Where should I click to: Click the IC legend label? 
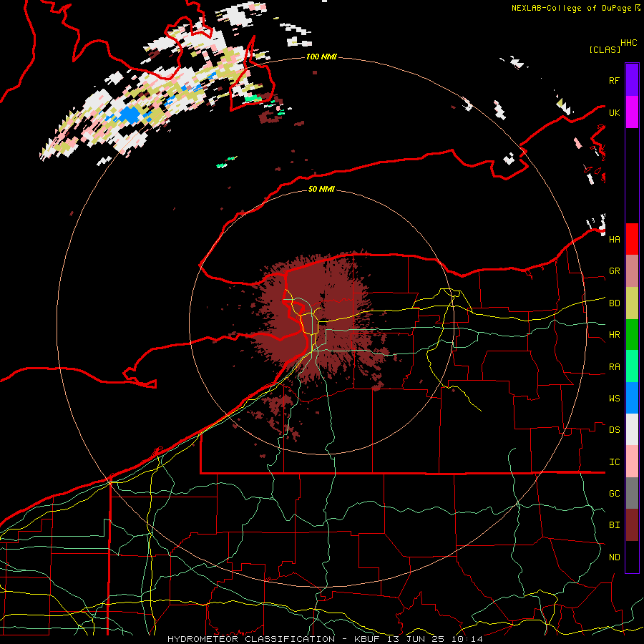[x=614, y=462]
